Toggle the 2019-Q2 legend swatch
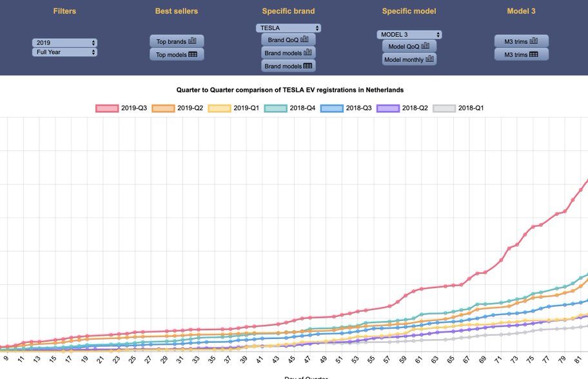 pyautogui.click(x=164, y=108)
